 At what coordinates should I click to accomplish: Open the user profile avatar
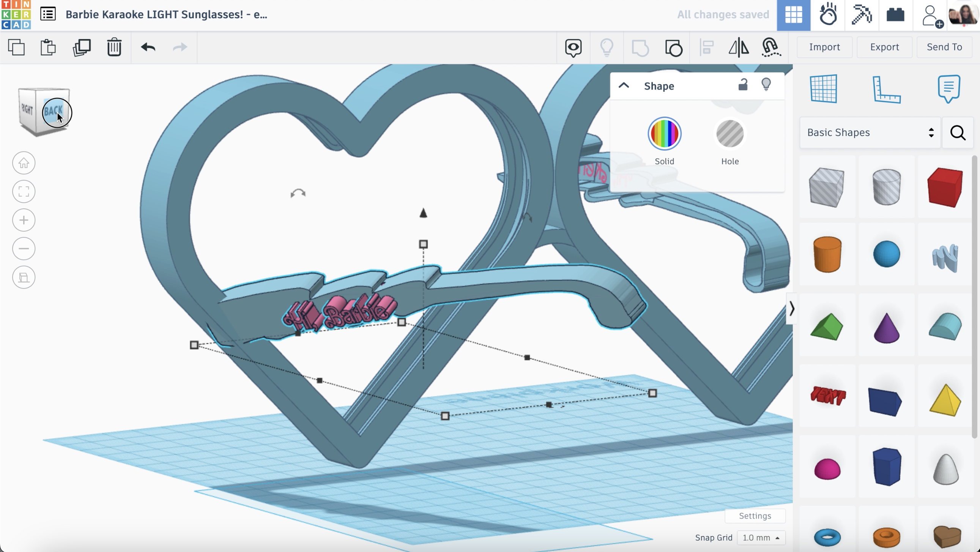click(x=963, y=14)
